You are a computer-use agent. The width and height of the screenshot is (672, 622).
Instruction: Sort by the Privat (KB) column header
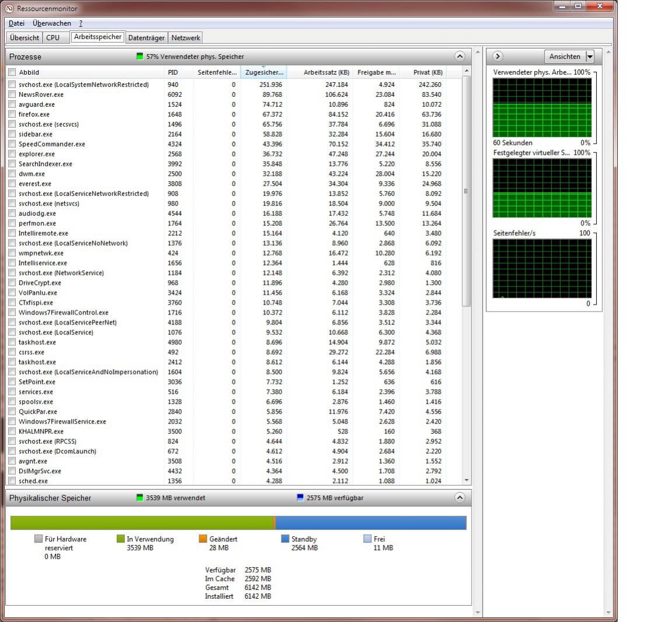point(423,72)
